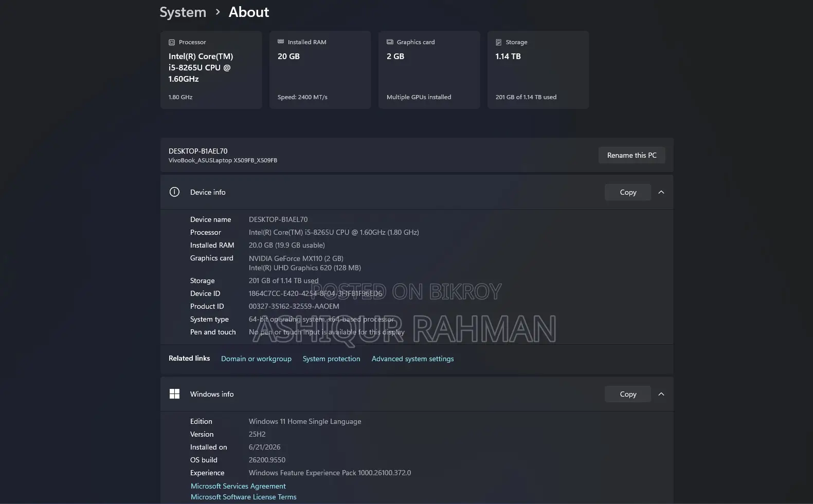Image resolution: width=813 pixels, height=504 pixels.
Task: Select the Device ID value
Action: point(316,293)
